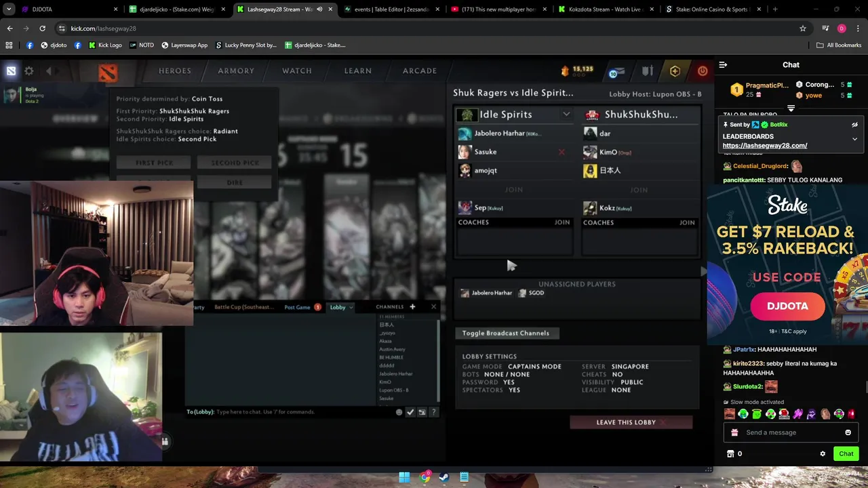The width and height of the screenshot is (868, 488).
Task: Expand the leaderboard strip below PragmaticPl
Action: coord(791,108)
